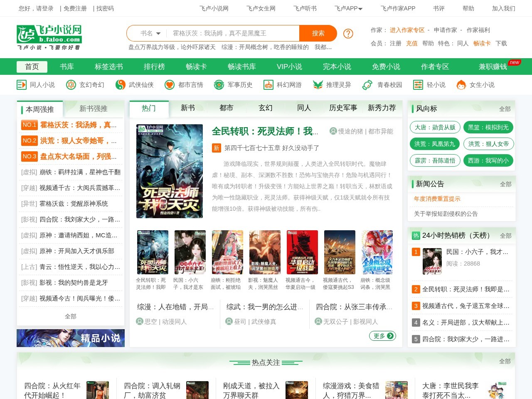The height and width of the screenshot is (399, 532).
Task: Open the 飞卢APP dropdown menu
Action: 348,8
